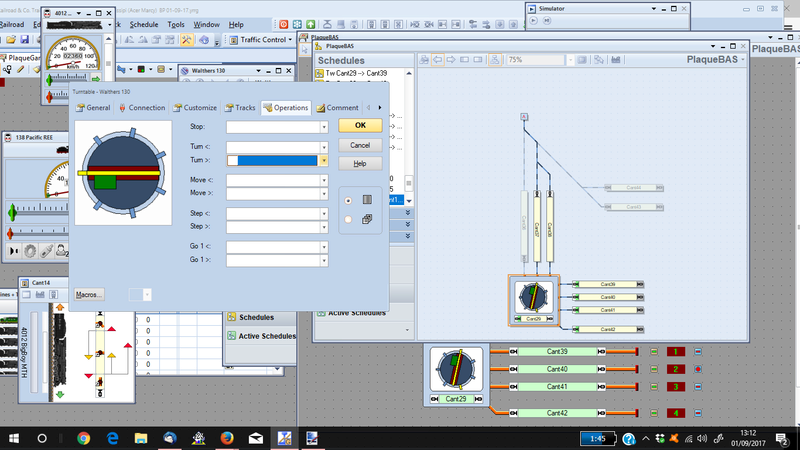Open the Traffic Control dropdown

261,40
